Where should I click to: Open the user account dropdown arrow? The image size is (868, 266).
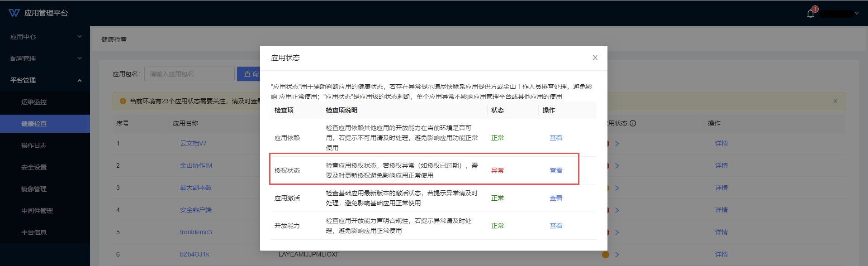(856, 14)
